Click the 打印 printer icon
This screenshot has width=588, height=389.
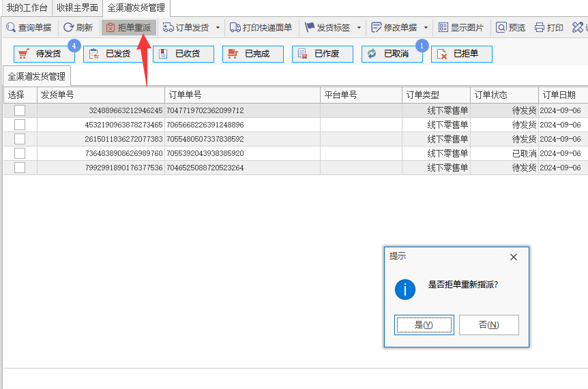click(x=540, y=27)
